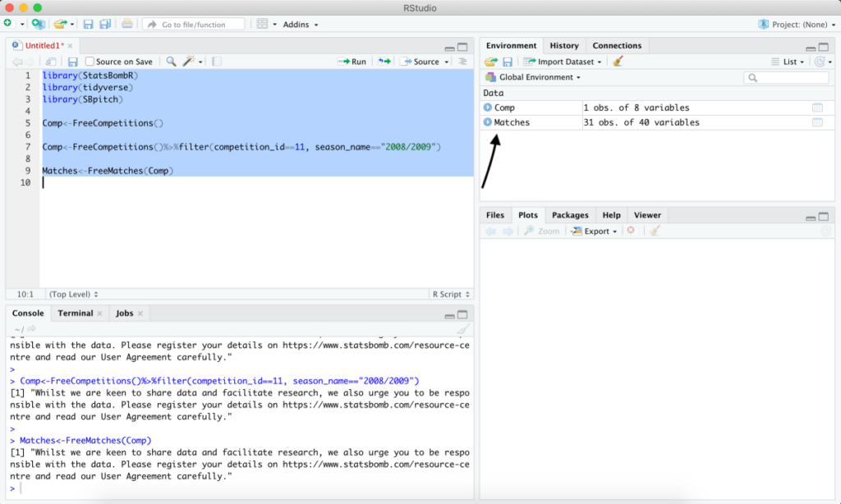Print the current file

(127, 24)
